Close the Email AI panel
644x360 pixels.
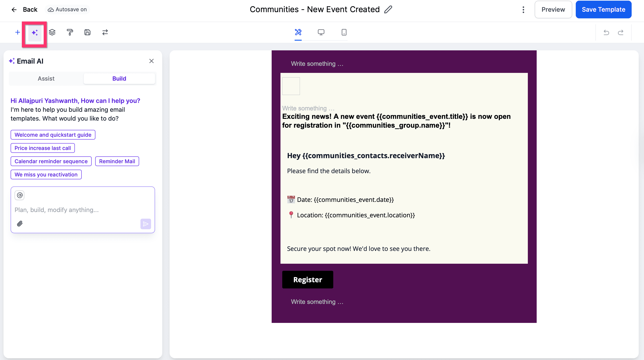(x=151, y=61)
